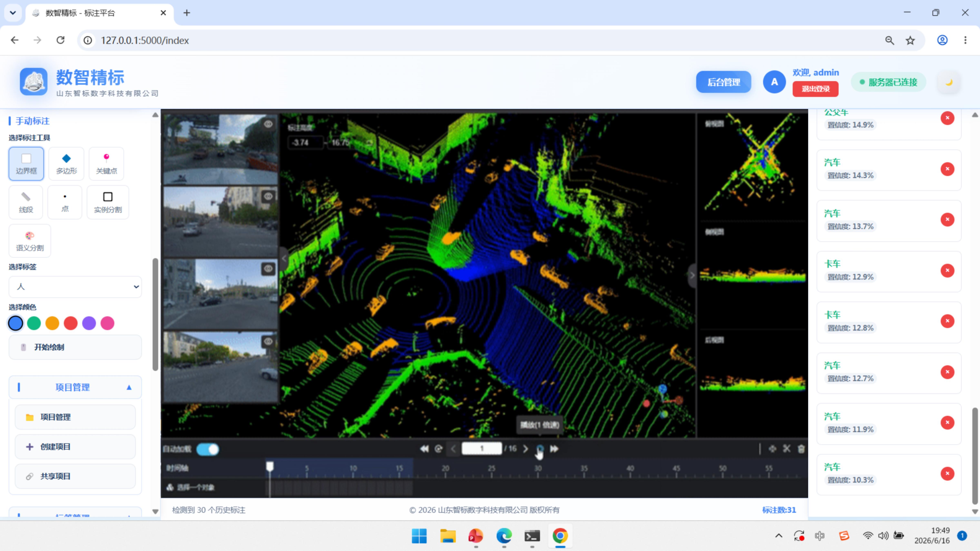
Task: Click the trash icon in the player toolbar
Action: pos(801,449)
